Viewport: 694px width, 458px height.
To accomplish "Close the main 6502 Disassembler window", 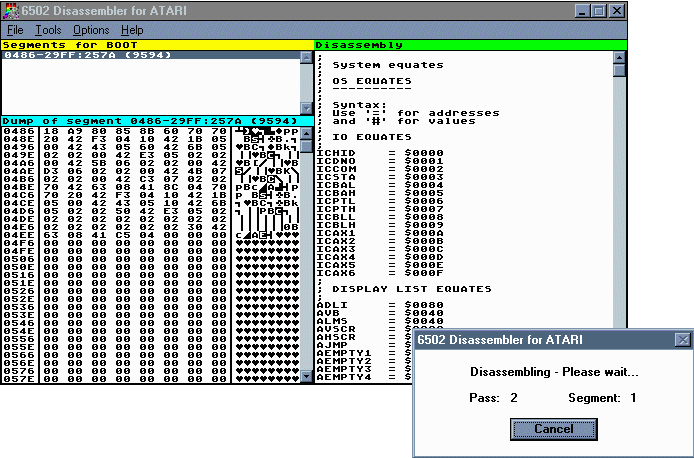I will click(x=617, y=11).
